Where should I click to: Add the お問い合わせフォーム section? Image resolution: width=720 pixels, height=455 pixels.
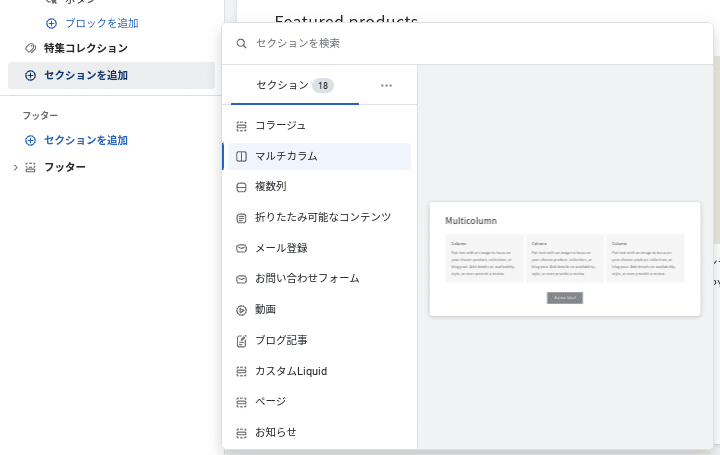[x=319, y=279]
